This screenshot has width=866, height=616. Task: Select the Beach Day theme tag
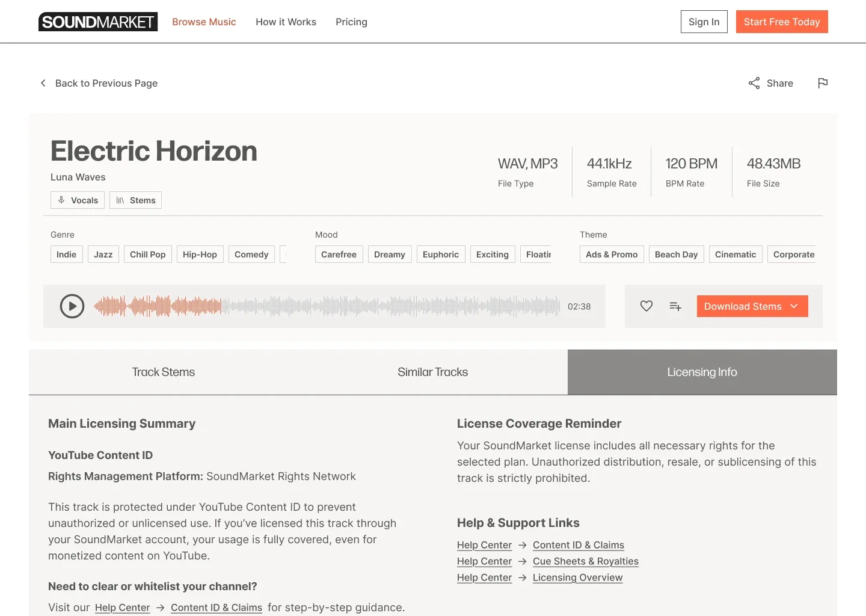tap(677, 254)
